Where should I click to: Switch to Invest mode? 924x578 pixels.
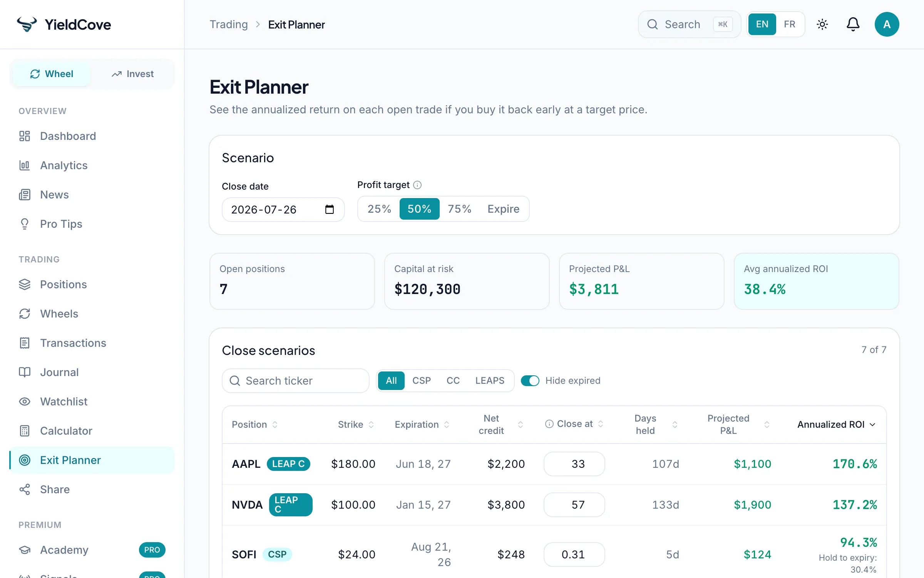[132, 74]
